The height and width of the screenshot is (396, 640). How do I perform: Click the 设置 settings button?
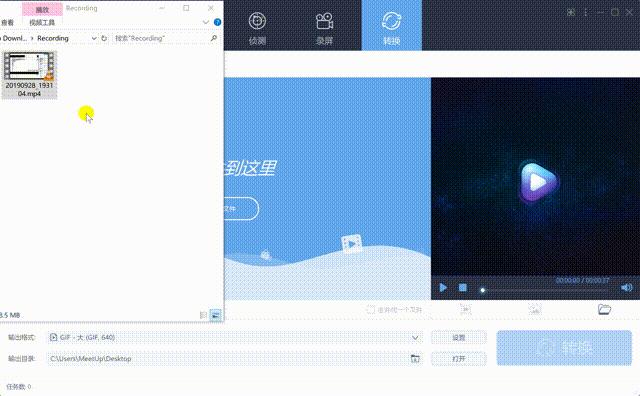click(459, 338)
